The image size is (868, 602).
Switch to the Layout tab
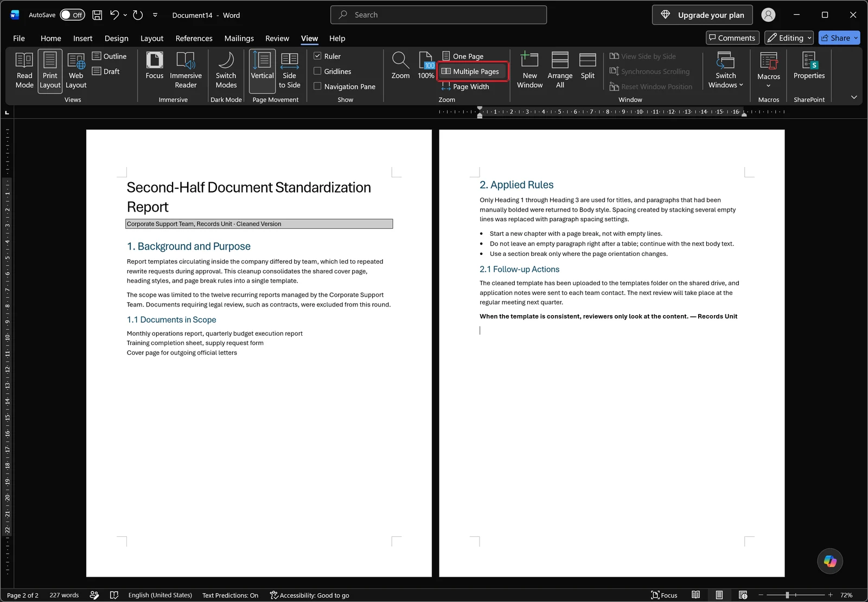pyautogui.click(x=152, y=39)
